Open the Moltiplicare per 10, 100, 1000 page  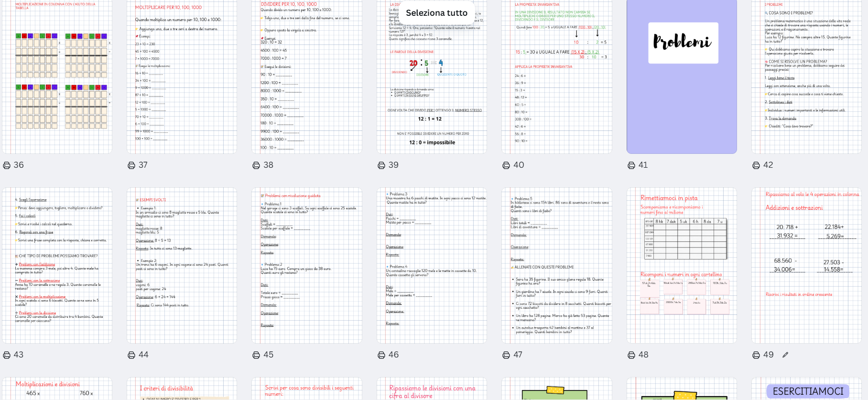[x=182, y=76]
